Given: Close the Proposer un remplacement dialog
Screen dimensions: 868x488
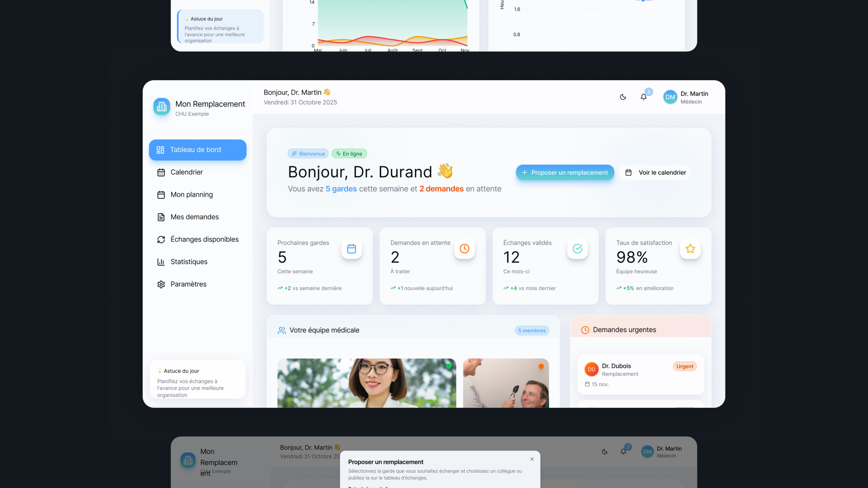Looking at the screenshot, I should [532, 459].
